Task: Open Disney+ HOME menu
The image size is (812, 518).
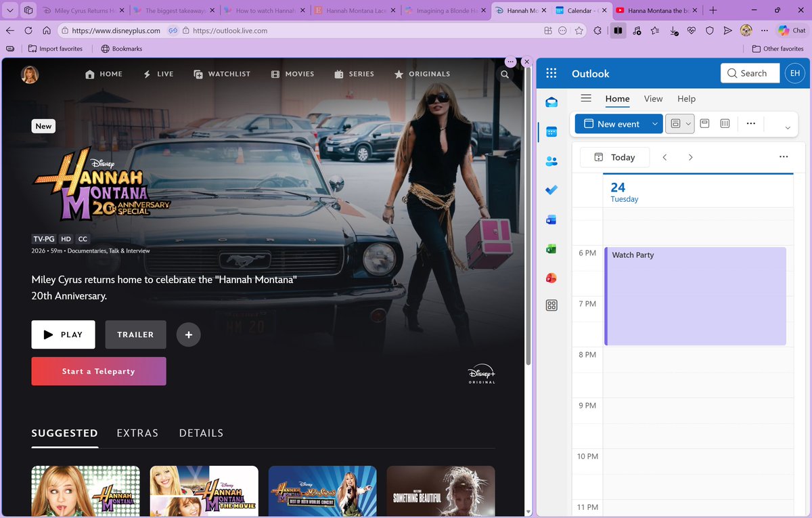Action: tap(104, 74)
